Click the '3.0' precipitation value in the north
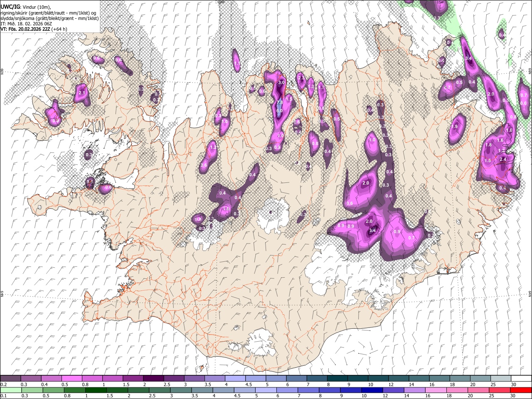The image size is (532, 399). (x=281, y=82)
